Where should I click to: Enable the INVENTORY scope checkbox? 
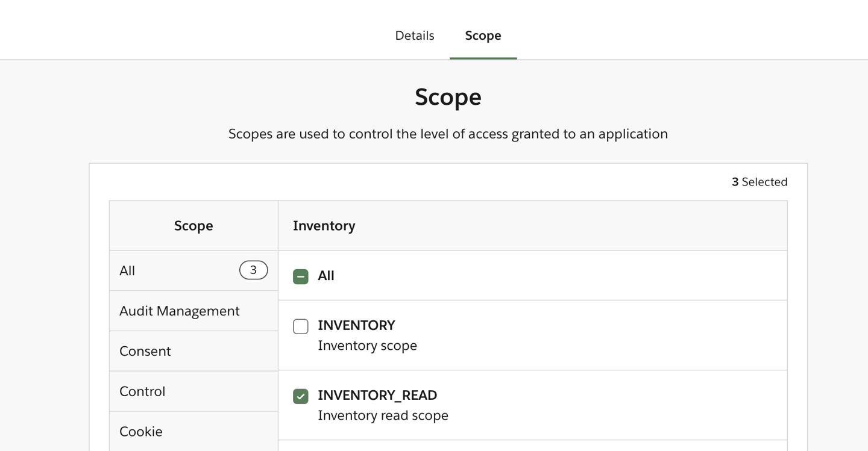coord(301,326)
